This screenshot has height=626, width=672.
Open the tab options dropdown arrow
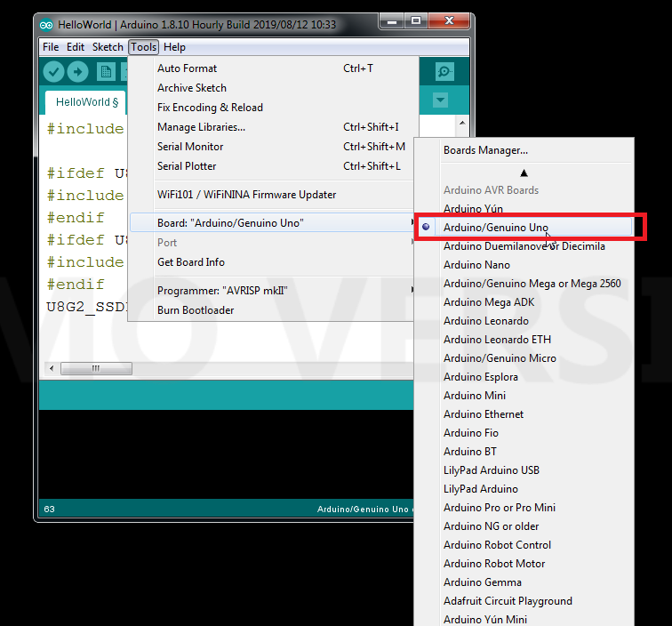tap(440, 100)
